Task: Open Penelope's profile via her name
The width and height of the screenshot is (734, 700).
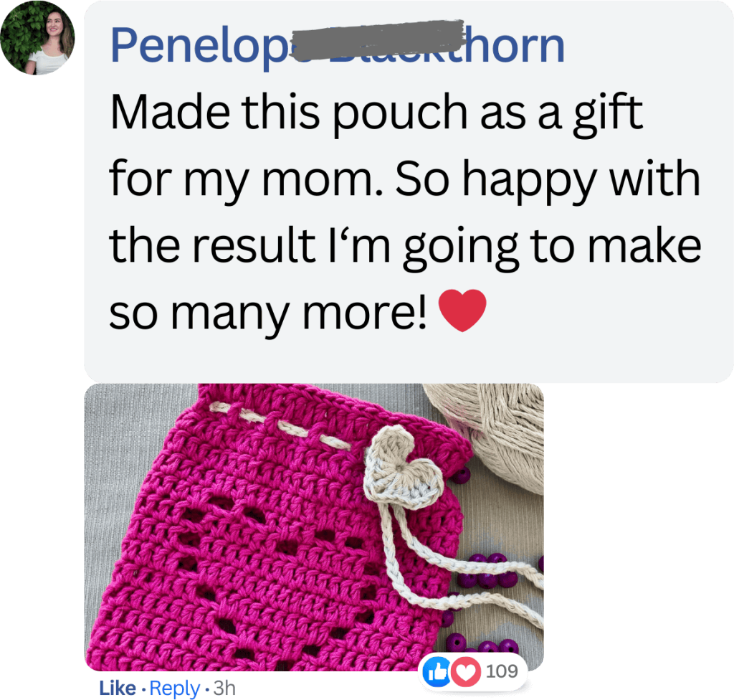Action: coord(337,45)
